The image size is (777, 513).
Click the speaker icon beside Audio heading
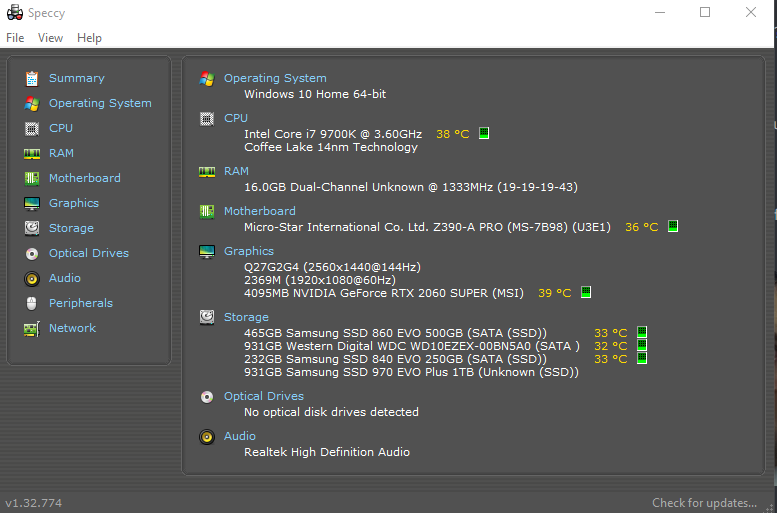(x=207, y=437)
